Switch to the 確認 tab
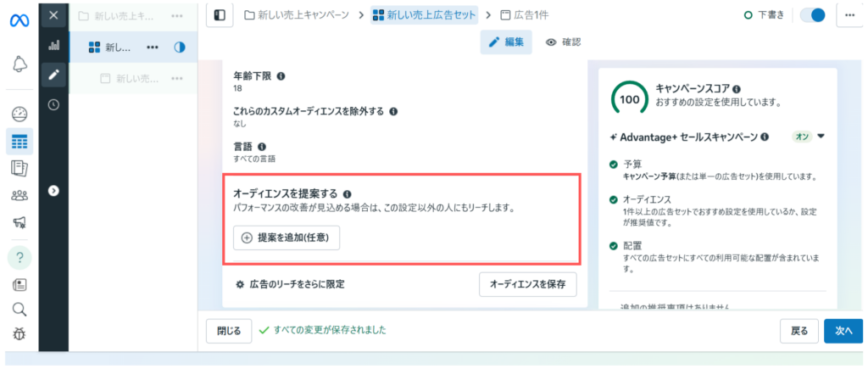868x369 pixels. (x=564, y=42)
